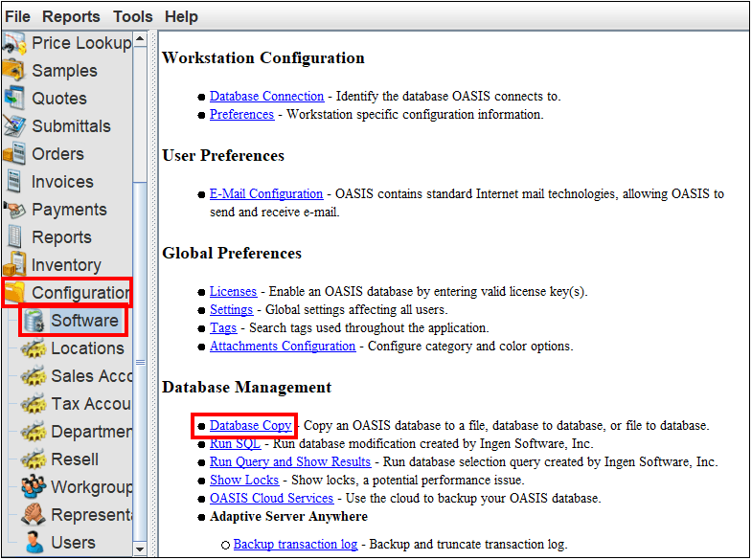Image resolution: width=752 pixels, height=560 pixels.
Task: Click the Configuration folder icon
Action: 14,292
